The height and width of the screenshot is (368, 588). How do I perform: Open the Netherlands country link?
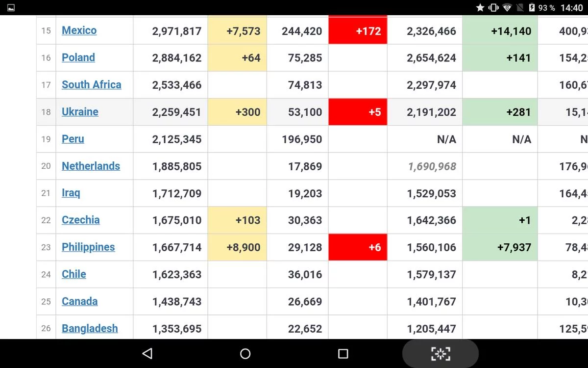(91, 166)
